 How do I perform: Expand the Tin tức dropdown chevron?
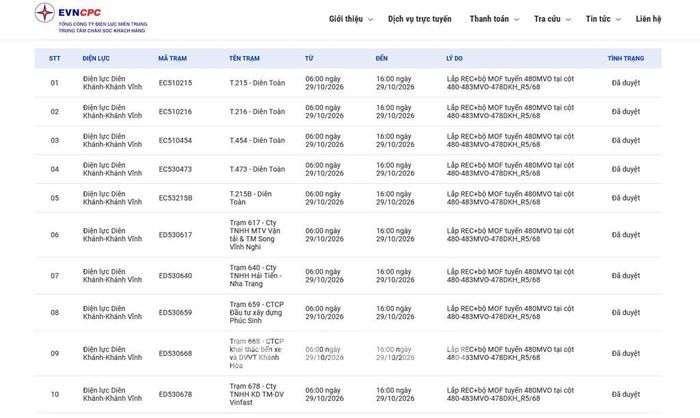point(618,20)
